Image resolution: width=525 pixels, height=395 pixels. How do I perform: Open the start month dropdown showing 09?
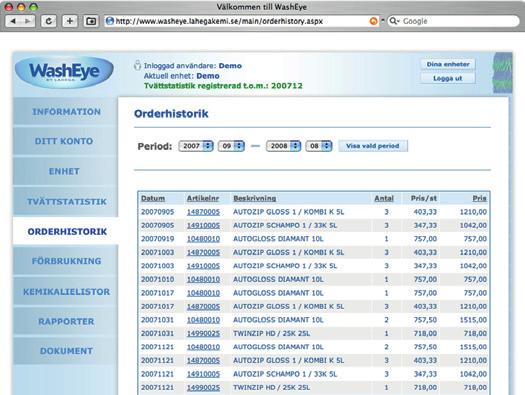[231, 146]
